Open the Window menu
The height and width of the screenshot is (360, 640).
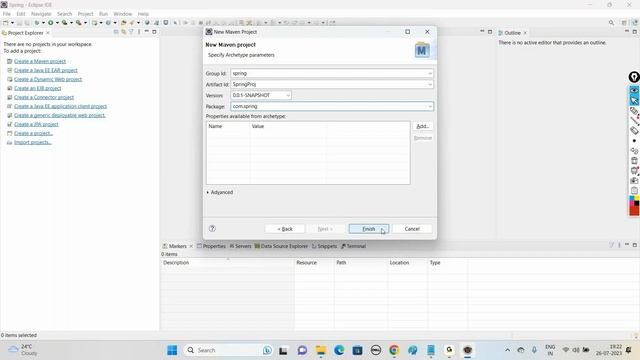coord(122,14)
